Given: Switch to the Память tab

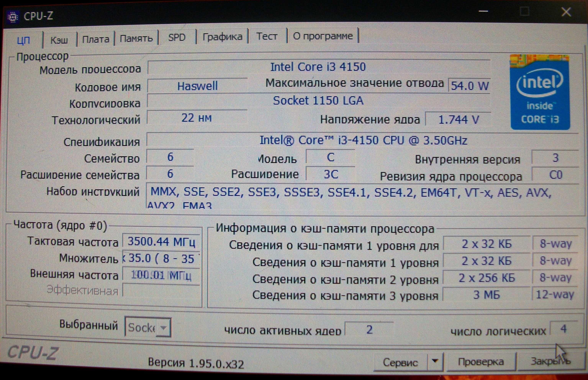Looking at the screenshot, I should tap(136, 38).
